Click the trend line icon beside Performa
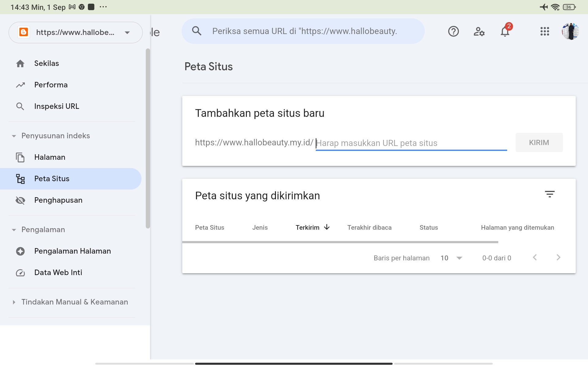The height and width of the screenshot is (368, 588). coord(20,85)
